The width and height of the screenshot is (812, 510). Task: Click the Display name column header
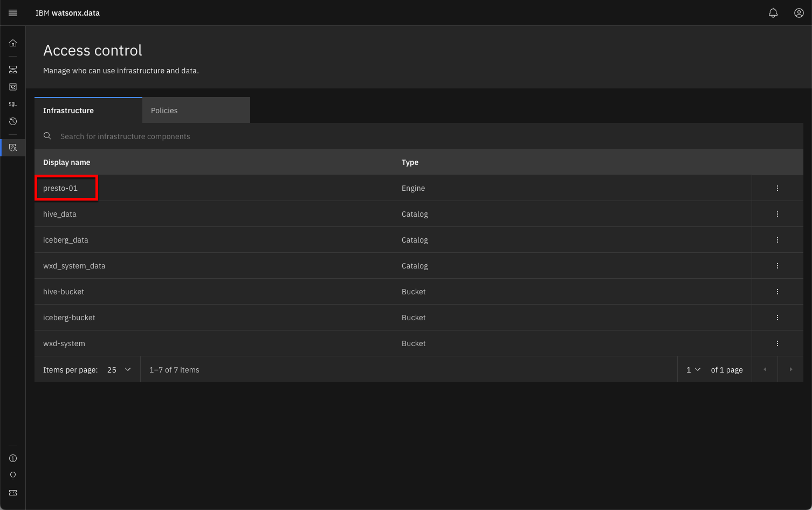click(67, 162)
